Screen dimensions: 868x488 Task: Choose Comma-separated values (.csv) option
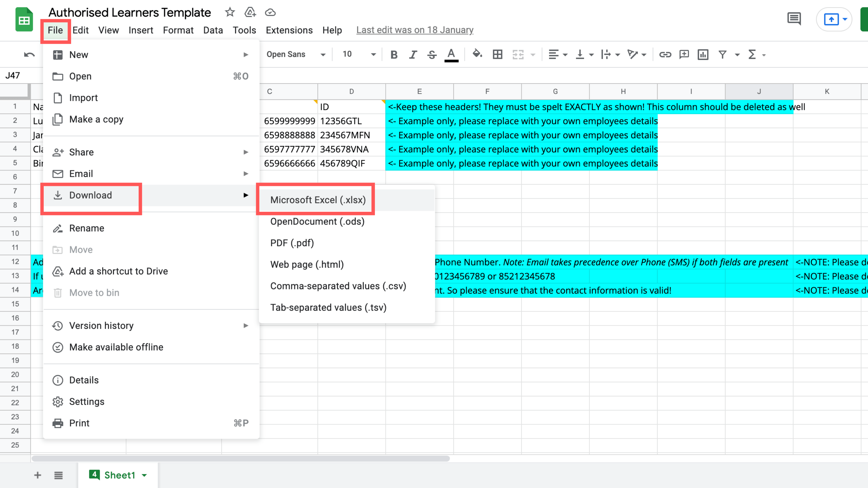pos(338,286)
